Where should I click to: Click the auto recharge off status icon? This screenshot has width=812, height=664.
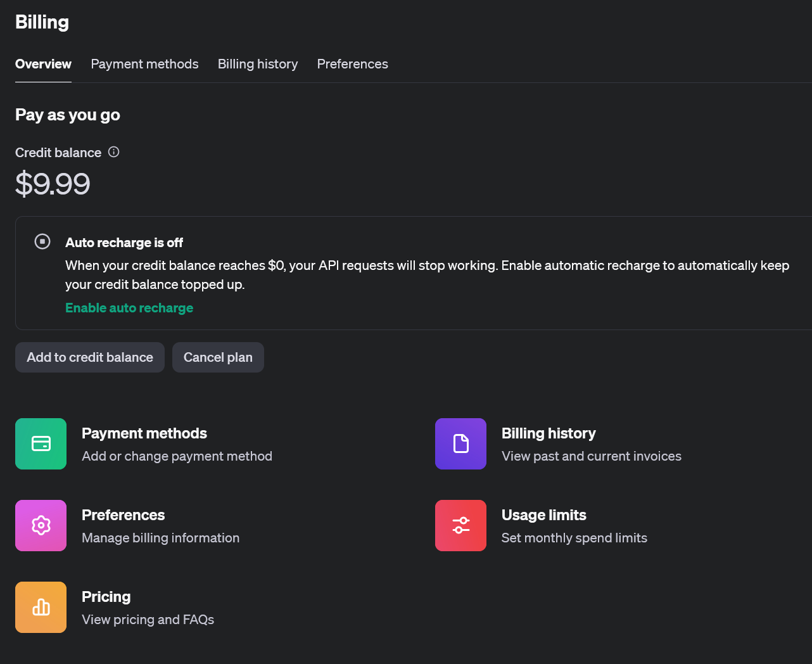42,241
